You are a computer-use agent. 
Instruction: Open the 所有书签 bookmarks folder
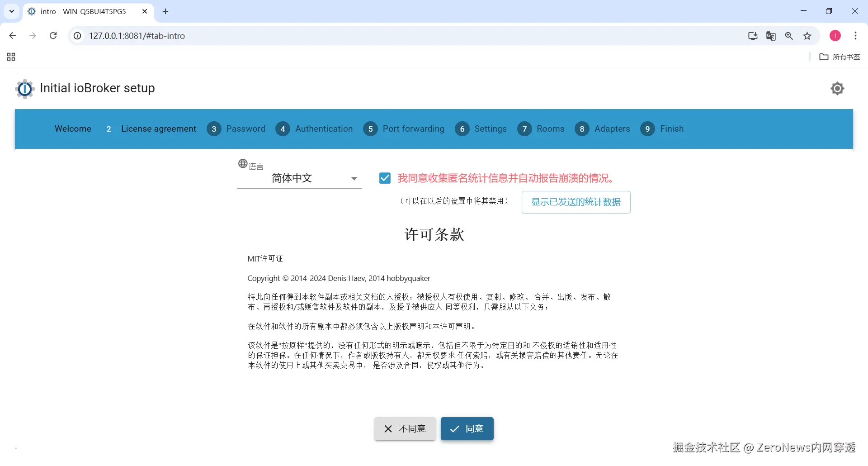[840, 57]
